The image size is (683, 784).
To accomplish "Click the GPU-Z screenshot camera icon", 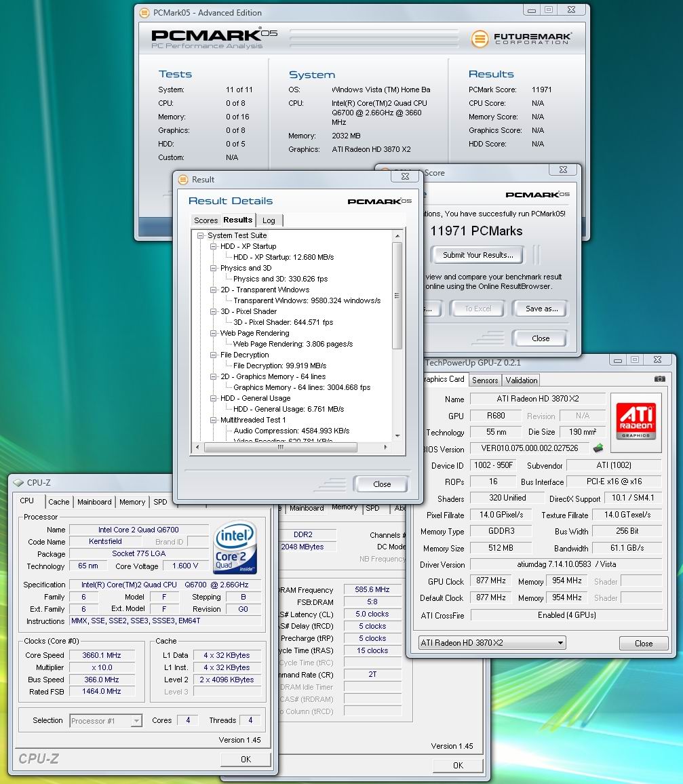I will (659, 379).
